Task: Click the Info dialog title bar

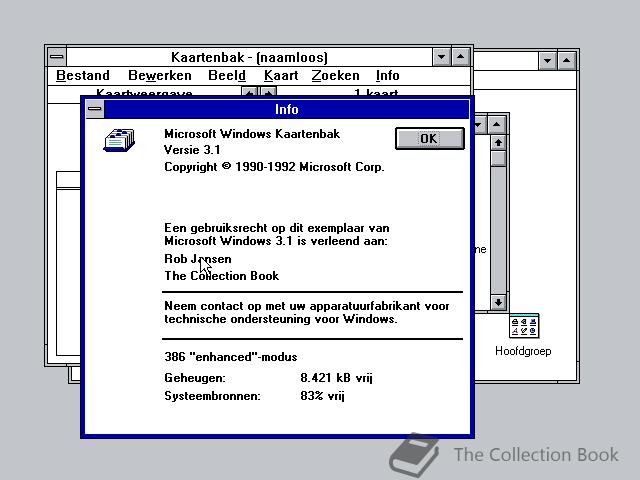Action: (287, 109)
